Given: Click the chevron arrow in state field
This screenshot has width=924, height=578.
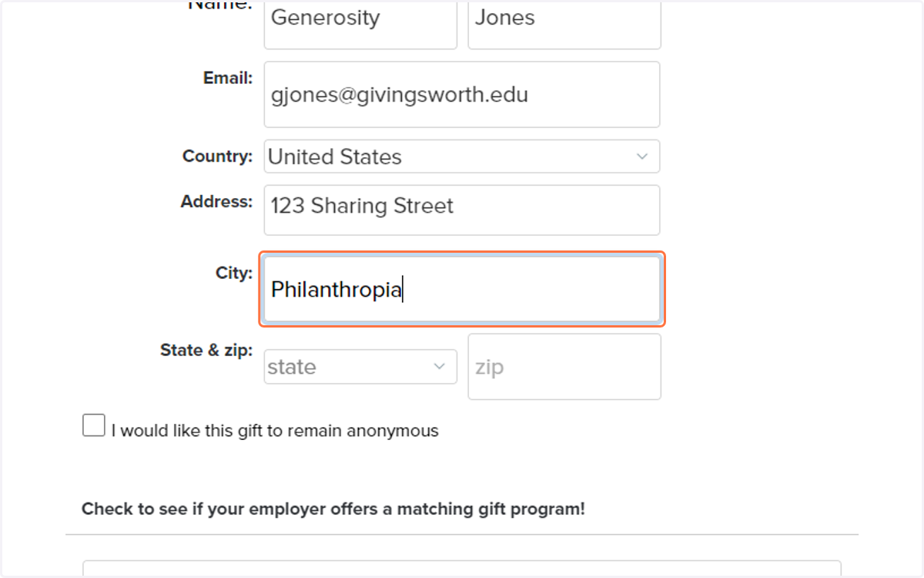Looking at the screenshot, I should [x=440, y=367].
